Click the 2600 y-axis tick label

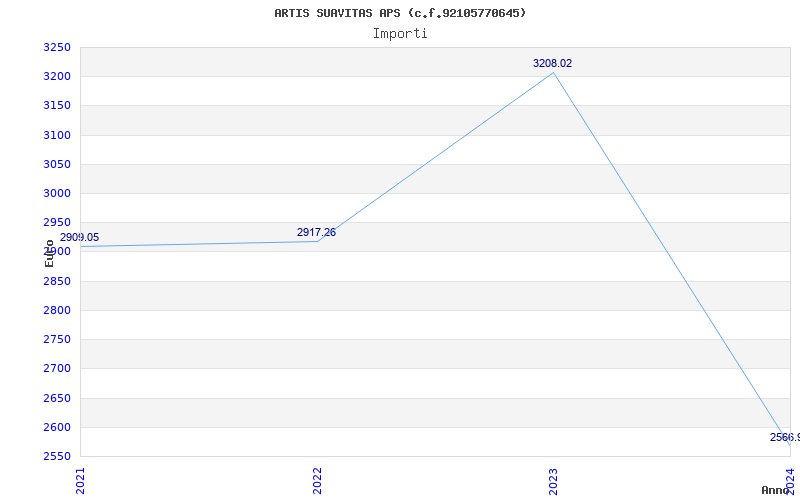pos(56,427)
